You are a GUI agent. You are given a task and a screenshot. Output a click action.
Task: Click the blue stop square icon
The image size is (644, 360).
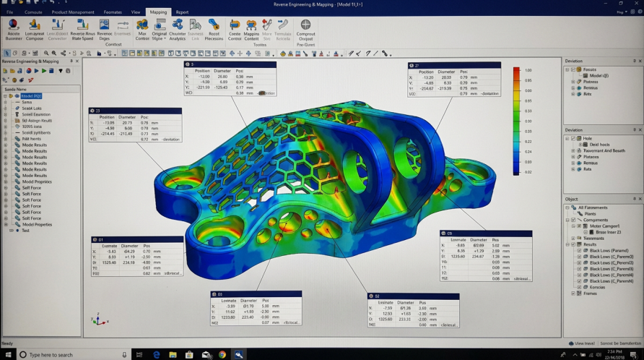pyautogui.click(x=51, y=71)
